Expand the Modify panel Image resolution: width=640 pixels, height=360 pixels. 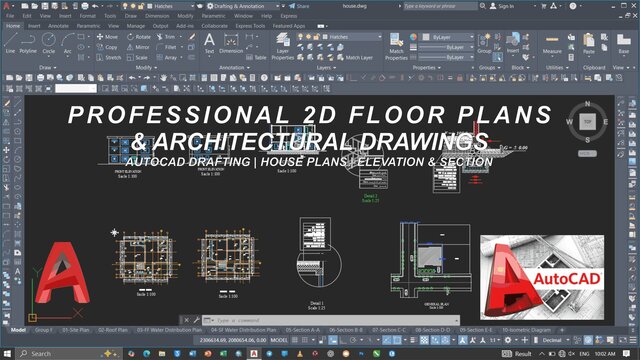coord(146,67)
